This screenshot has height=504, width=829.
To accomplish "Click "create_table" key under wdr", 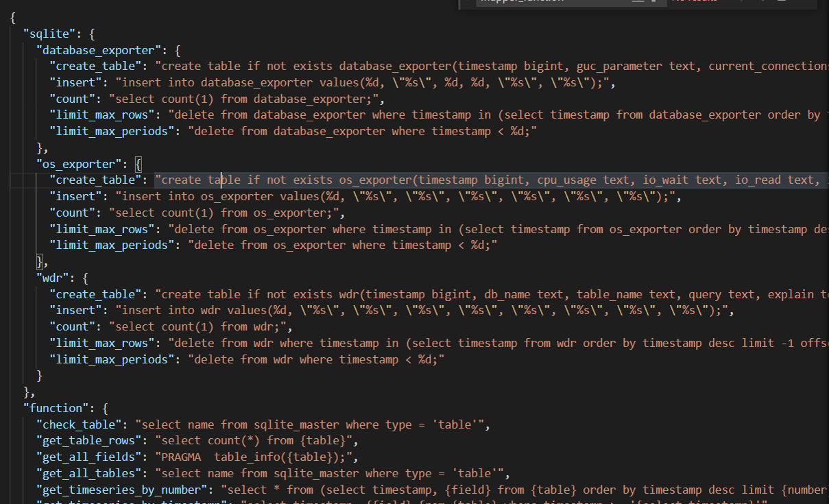I will click(95, 294).
